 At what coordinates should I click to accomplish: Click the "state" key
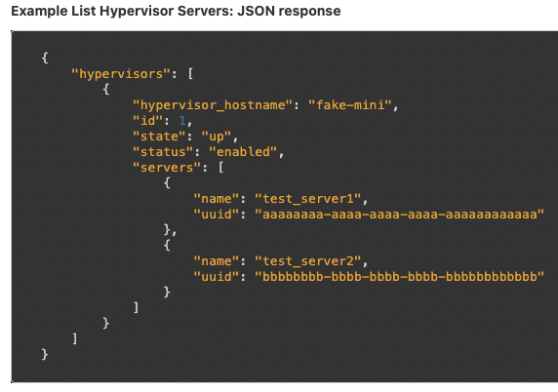click(159, 137)
